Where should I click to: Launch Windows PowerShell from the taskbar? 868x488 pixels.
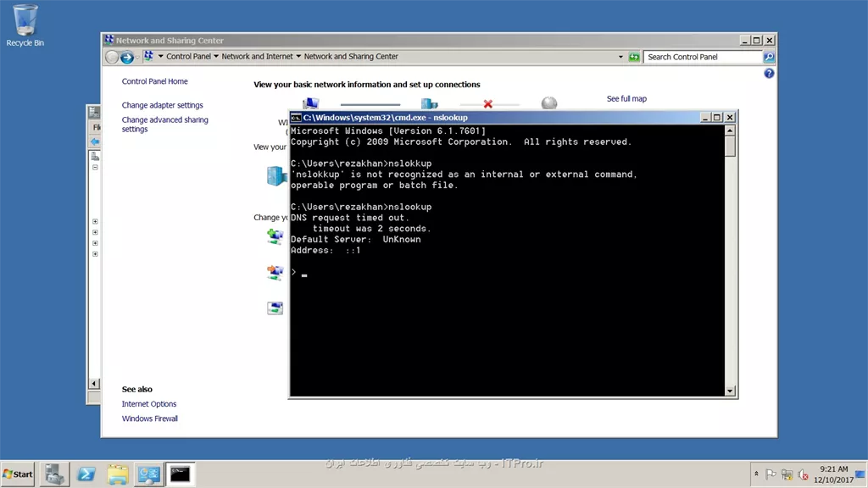(86, 474)
